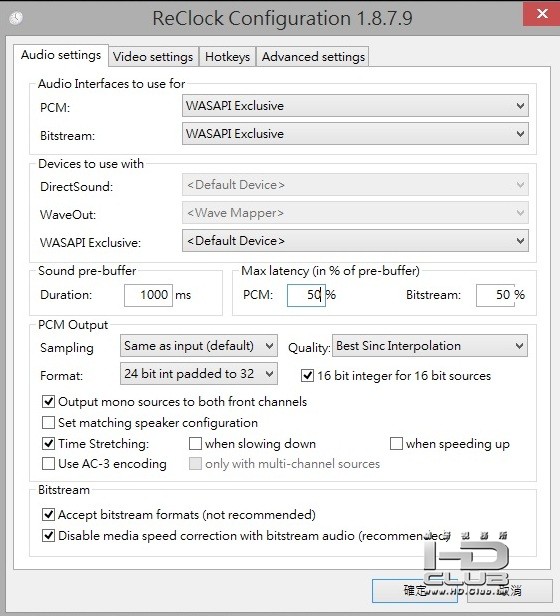Click the 確定 (OK) button

pos(415,590)
